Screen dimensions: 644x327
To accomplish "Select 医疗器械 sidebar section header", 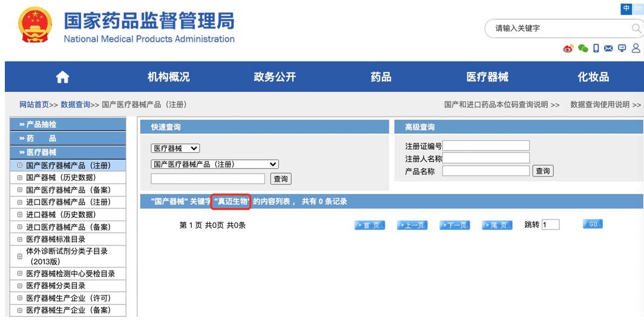I will point(68,152).
